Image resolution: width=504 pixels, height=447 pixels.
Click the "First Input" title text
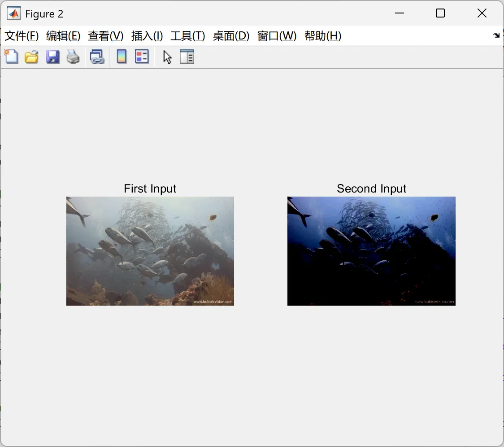(x=150, y=188)
